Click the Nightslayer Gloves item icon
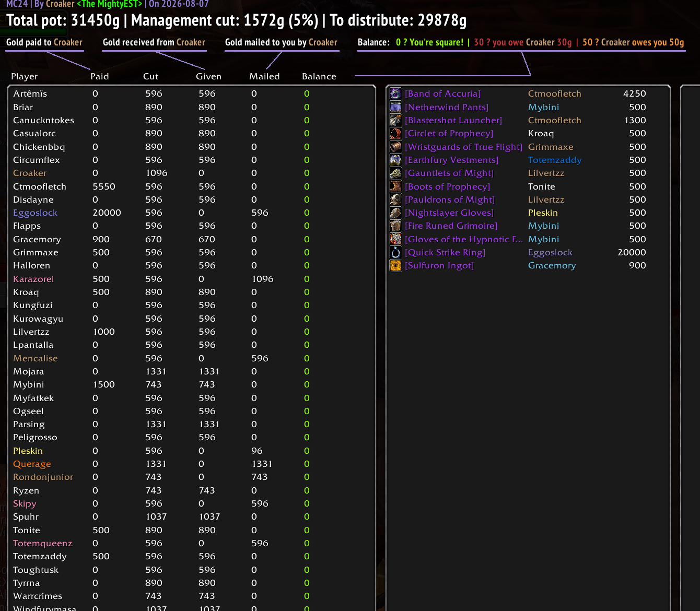 [396, 213]
